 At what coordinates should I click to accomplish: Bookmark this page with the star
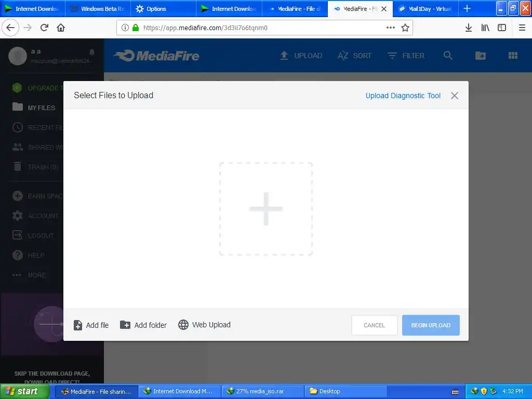(405, 28)
